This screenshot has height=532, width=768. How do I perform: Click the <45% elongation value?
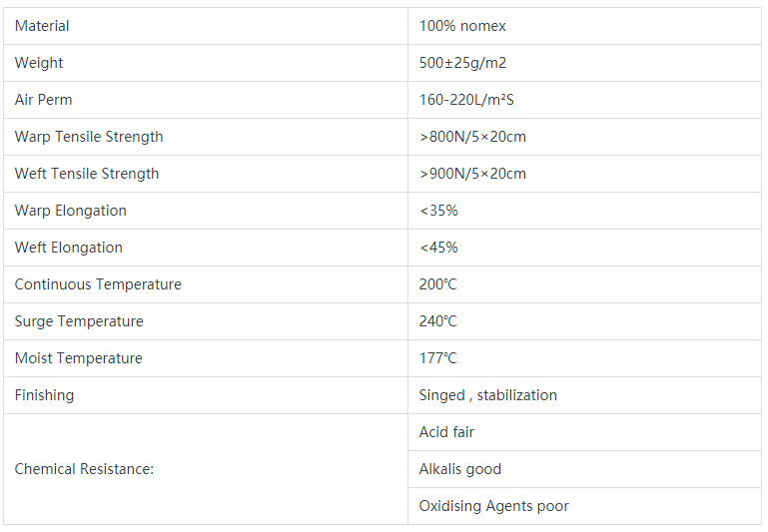coord(438,248)
